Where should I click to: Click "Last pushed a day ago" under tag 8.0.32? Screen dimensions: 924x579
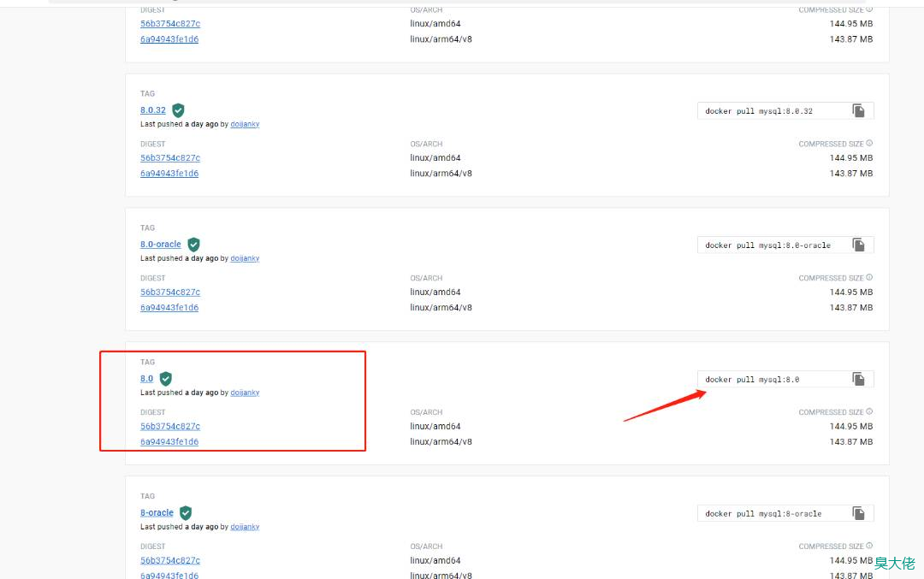click(x=179, y=124)
